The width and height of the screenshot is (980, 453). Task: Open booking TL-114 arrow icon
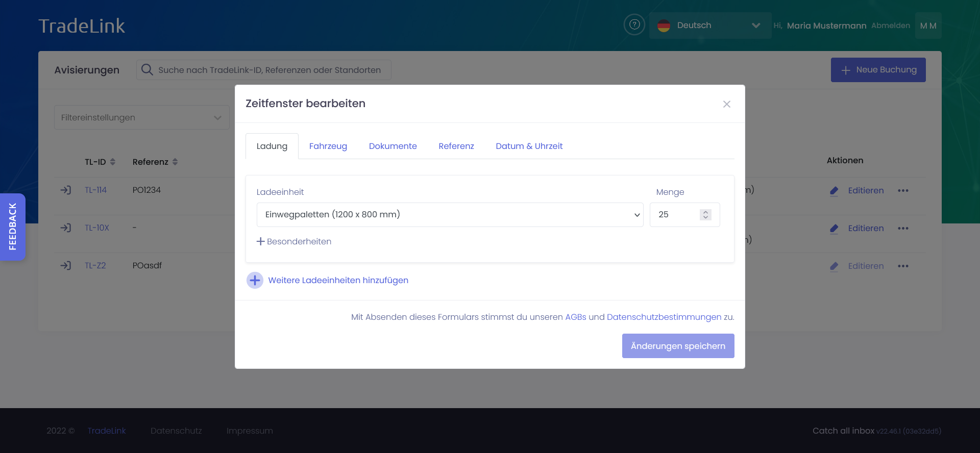66,190
